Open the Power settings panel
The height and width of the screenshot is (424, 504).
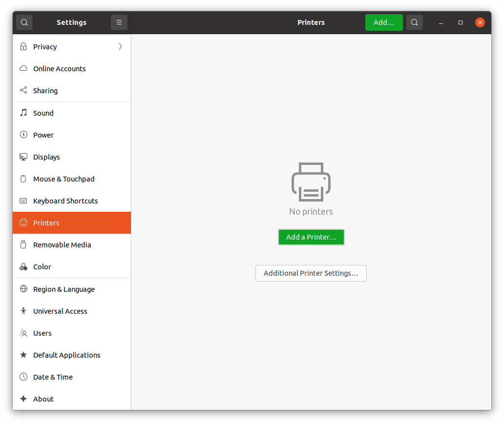[43, 135]
